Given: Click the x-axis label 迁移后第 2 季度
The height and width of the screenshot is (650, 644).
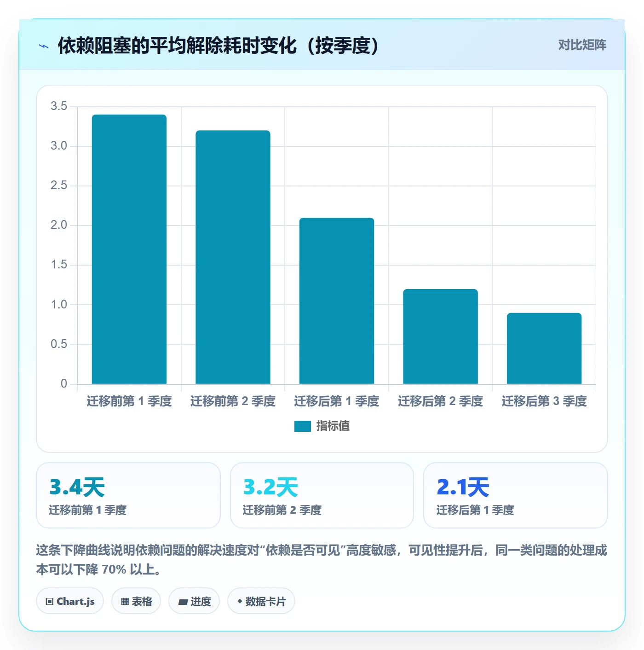Looking at the screenshot, I should pyautogui.click(x=440, y=401).
